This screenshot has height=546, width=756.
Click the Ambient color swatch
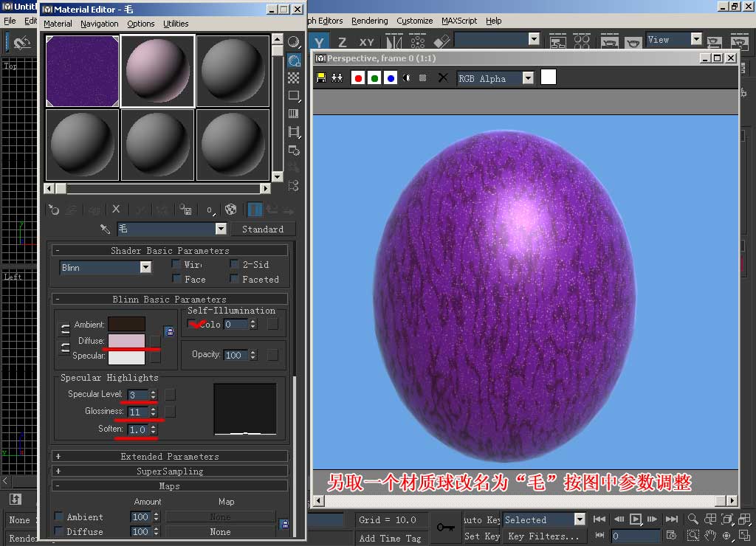point(126,325)
